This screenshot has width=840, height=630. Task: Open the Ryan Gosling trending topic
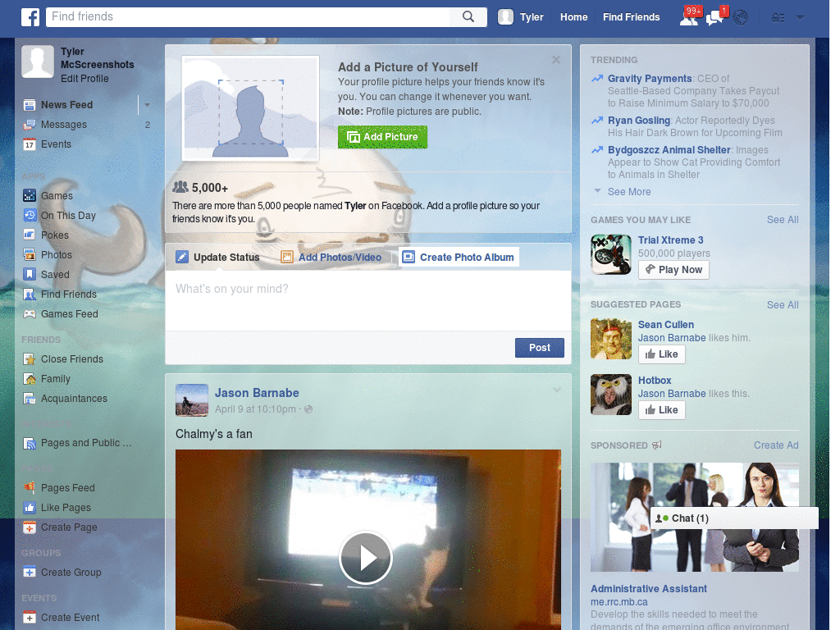point(638,121)
